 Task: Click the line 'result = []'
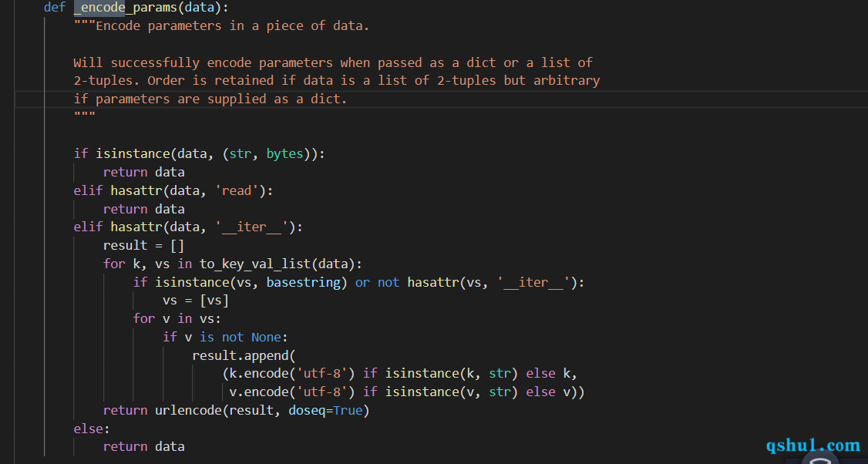coord(144,245)
